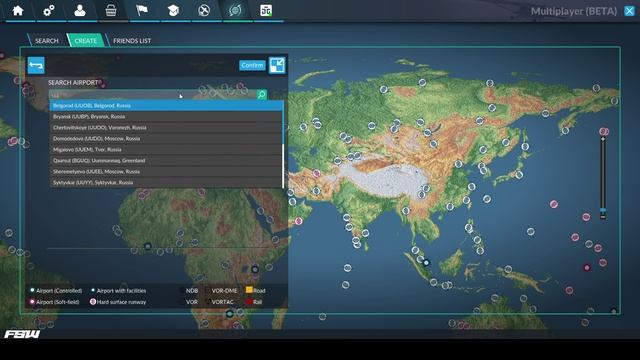Select Domodedovo (UUDD), Moscow
Screen dimensions: 640x360
point(165,139)
